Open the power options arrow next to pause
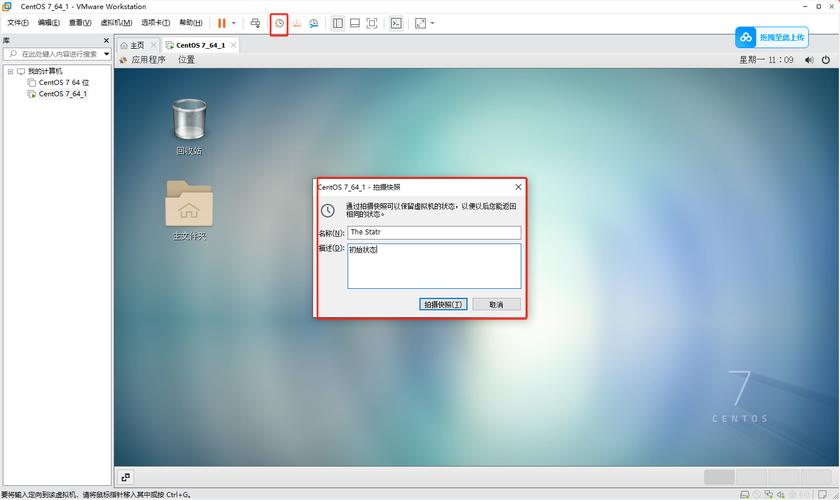The height and width of the screenshot is (500, 840). 234,23
